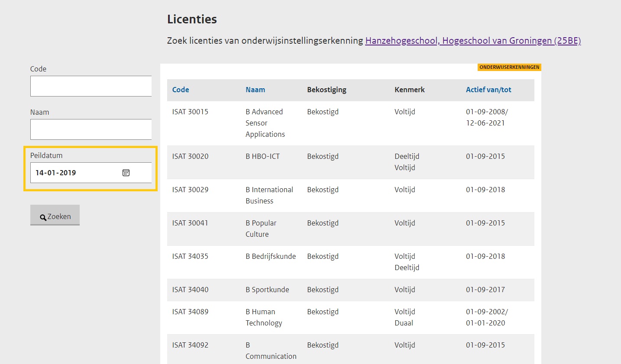Select date 01-09-2017 in Sportkunde row
The image size is (621, 364).
tap(485, 290)
